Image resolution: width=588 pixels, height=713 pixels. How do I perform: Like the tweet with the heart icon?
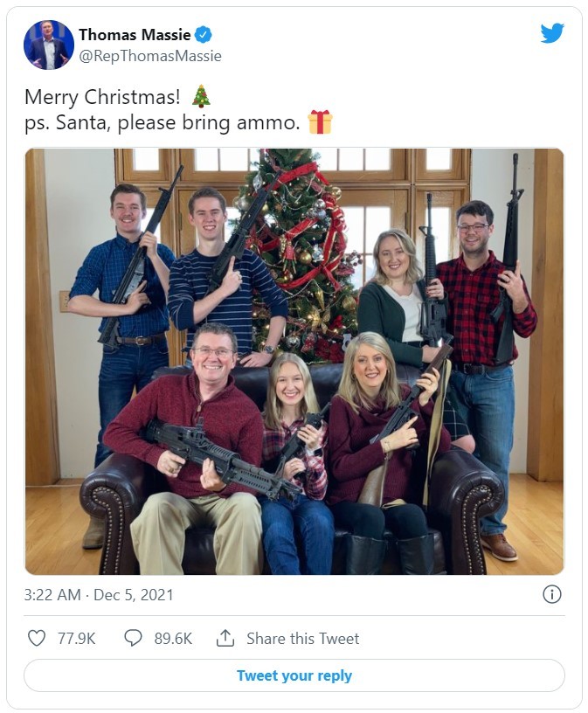coord(36,638)
